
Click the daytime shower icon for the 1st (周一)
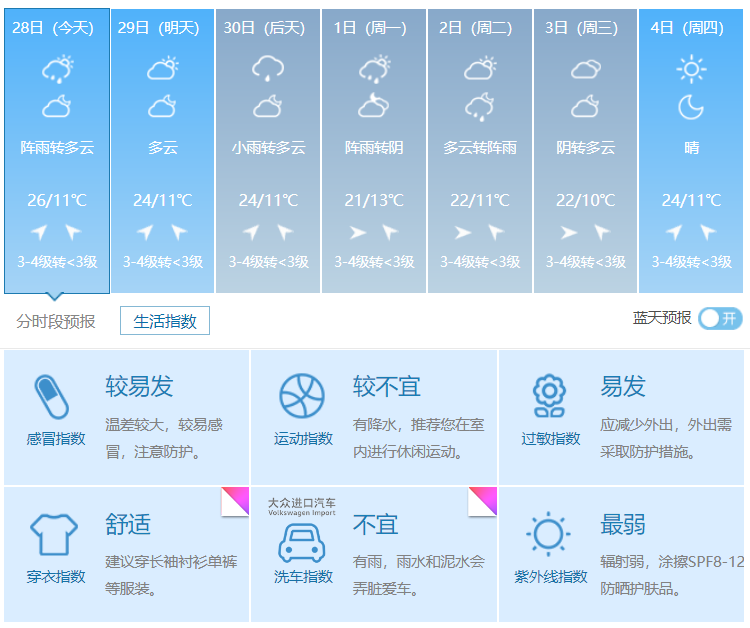(375, 69)
